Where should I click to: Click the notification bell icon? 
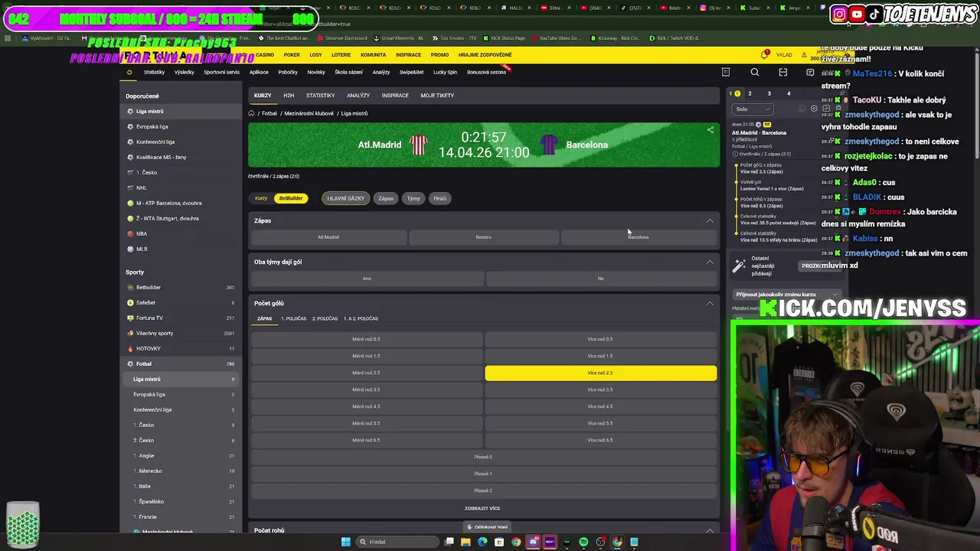pos(764,54)
